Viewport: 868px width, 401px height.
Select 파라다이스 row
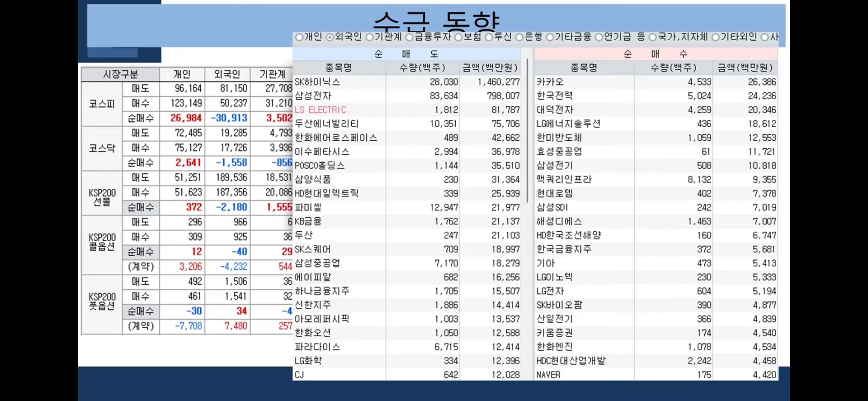click(406, 347)
